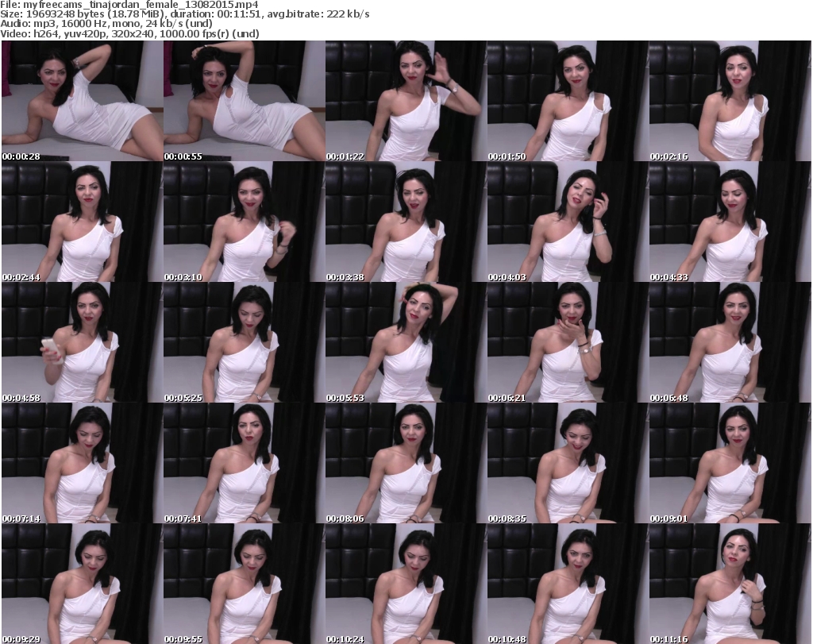
Task: Open the thumbnail stamped 00:04:58
Action: [82, 342]
